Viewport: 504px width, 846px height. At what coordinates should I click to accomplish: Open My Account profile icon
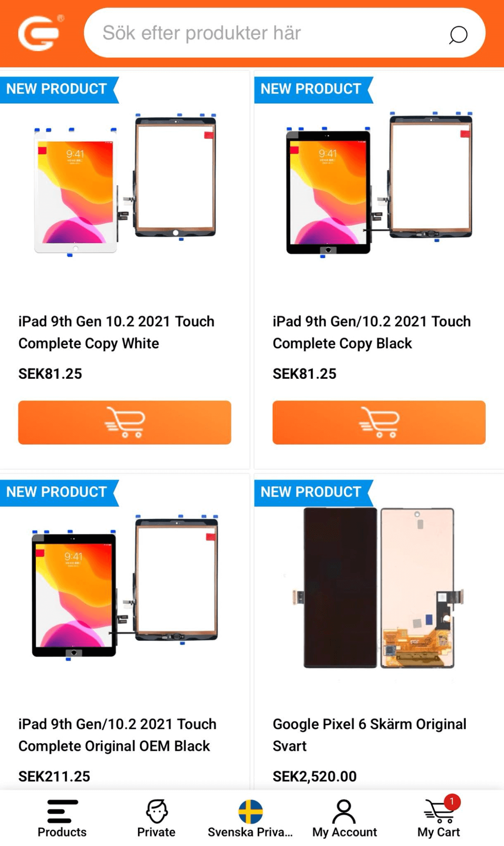click(344, 818)
